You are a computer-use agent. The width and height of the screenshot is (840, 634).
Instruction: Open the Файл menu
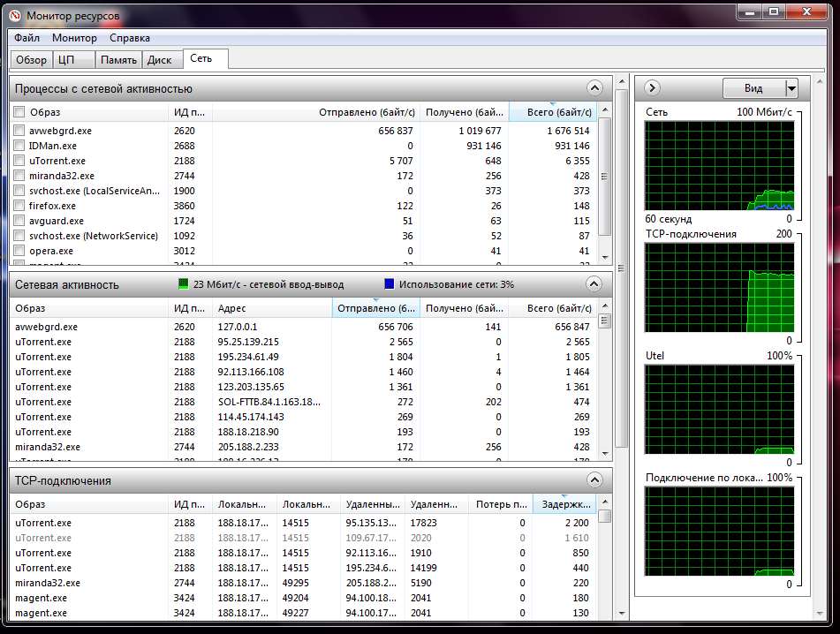pos(26,38)
